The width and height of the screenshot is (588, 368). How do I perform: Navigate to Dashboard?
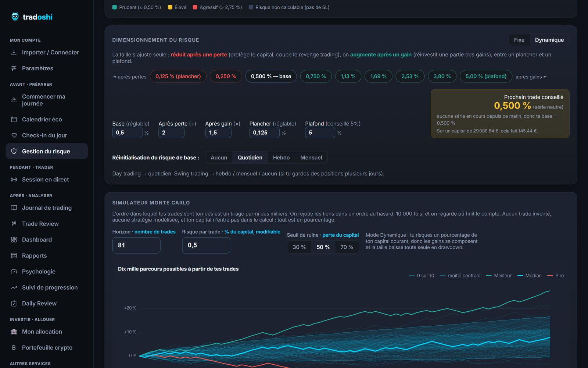[x=47, y=240]
